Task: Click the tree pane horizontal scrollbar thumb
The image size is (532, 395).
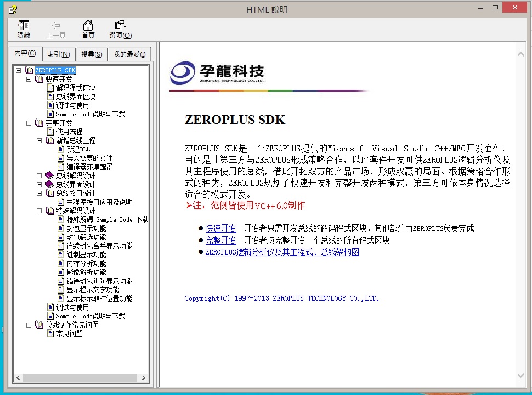Action: (80, 377)
